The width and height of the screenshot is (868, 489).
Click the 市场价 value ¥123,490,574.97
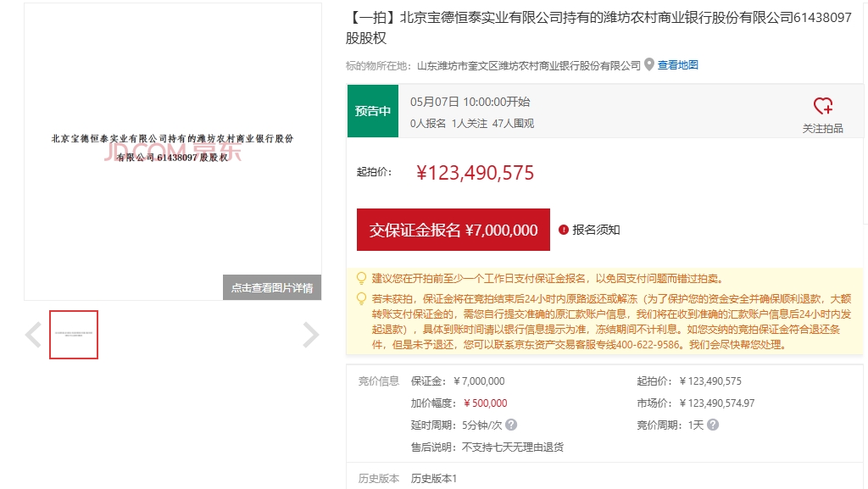coord(717,403)
